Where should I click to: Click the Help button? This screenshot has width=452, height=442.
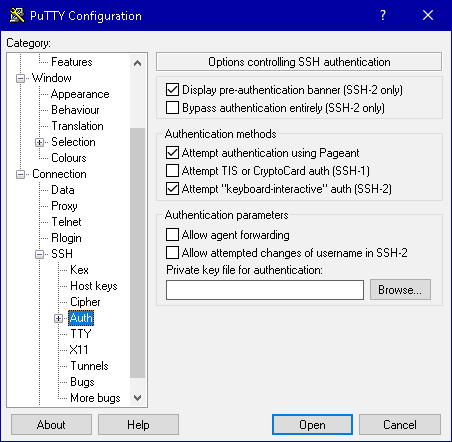click(138, 425)
